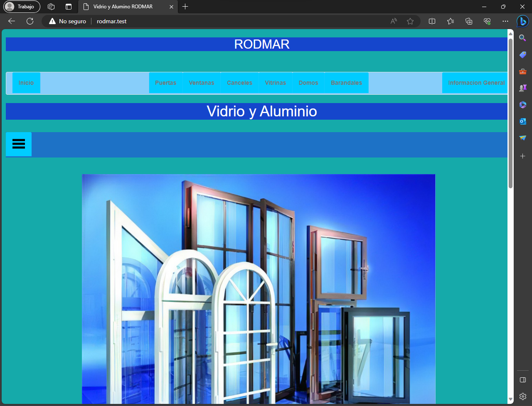Open the Collections toolbar icon
The height and width of the screenshot is (406, 532).
469,21
